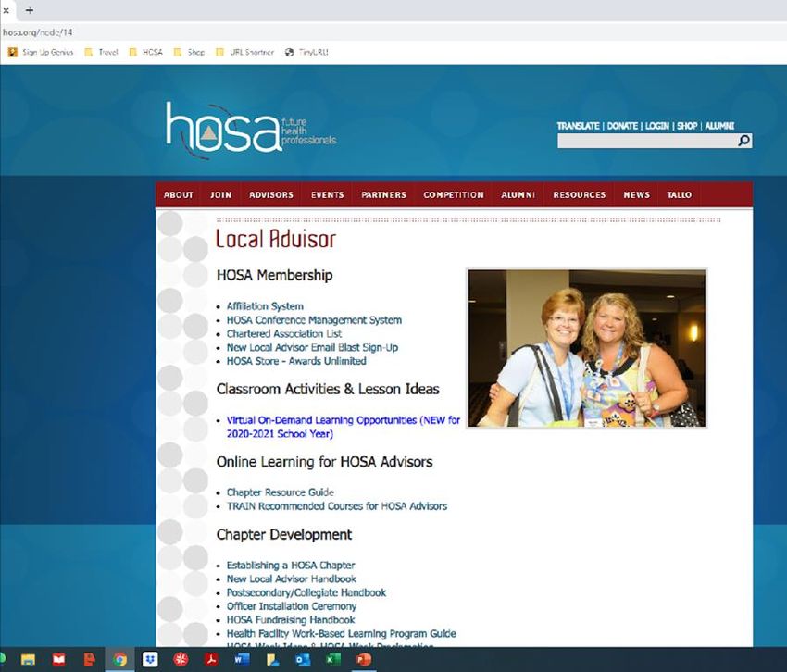
Task: Click the magnifier search icon
Action: point(743,141)
